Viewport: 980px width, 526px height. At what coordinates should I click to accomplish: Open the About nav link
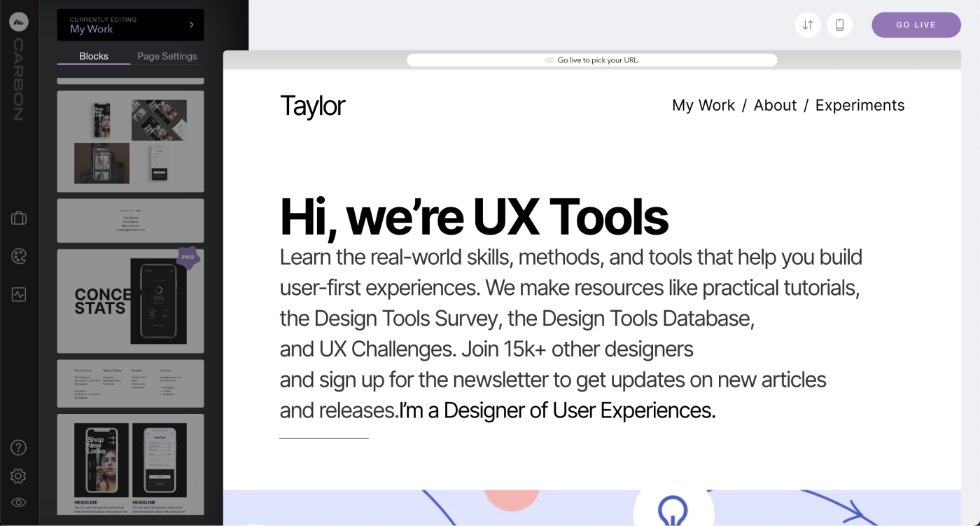pyautogui.click(x=775, y=105)
